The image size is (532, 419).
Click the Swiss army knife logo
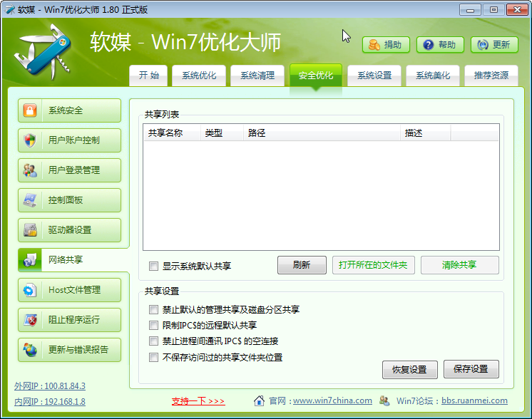42,51
